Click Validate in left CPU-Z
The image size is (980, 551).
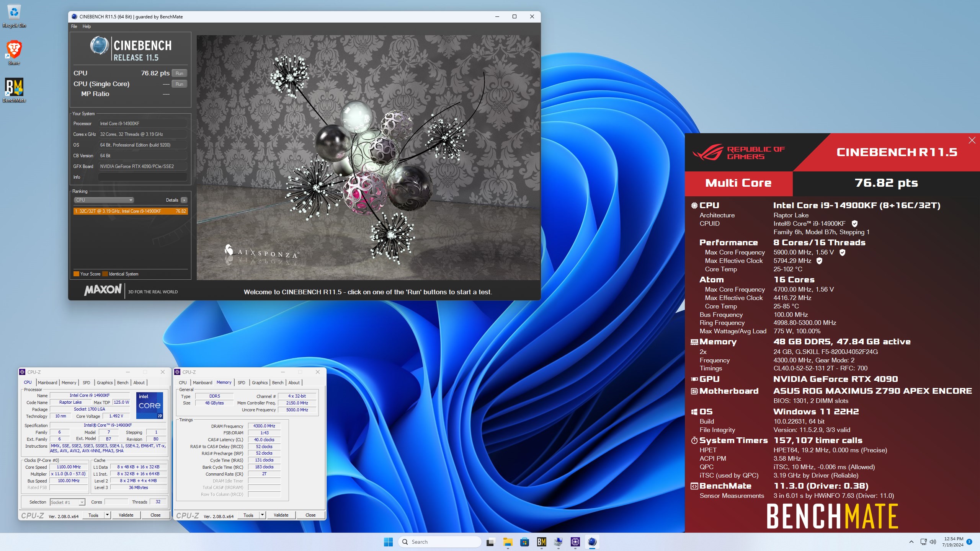[126, 515]
